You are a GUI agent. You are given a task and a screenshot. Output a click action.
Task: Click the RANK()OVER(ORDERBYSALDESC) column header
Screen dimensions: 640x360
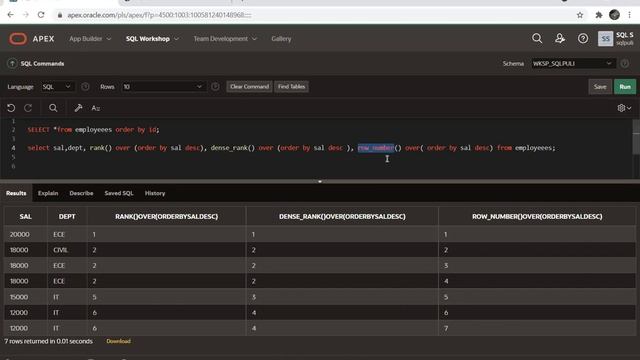pyautogui.click(x=167, y=216)
